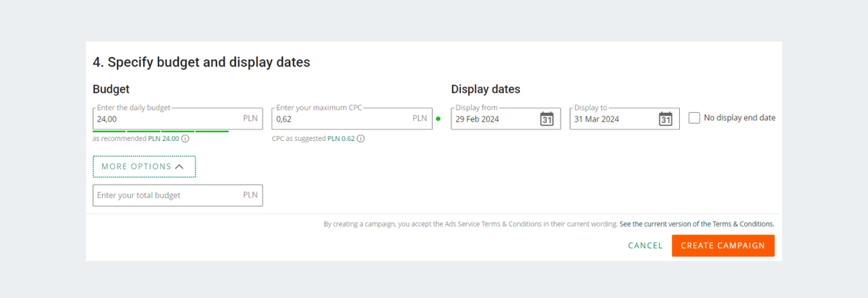Click the total budget input field
Viewport: 868px width, 298px height.
pos(178,195)
